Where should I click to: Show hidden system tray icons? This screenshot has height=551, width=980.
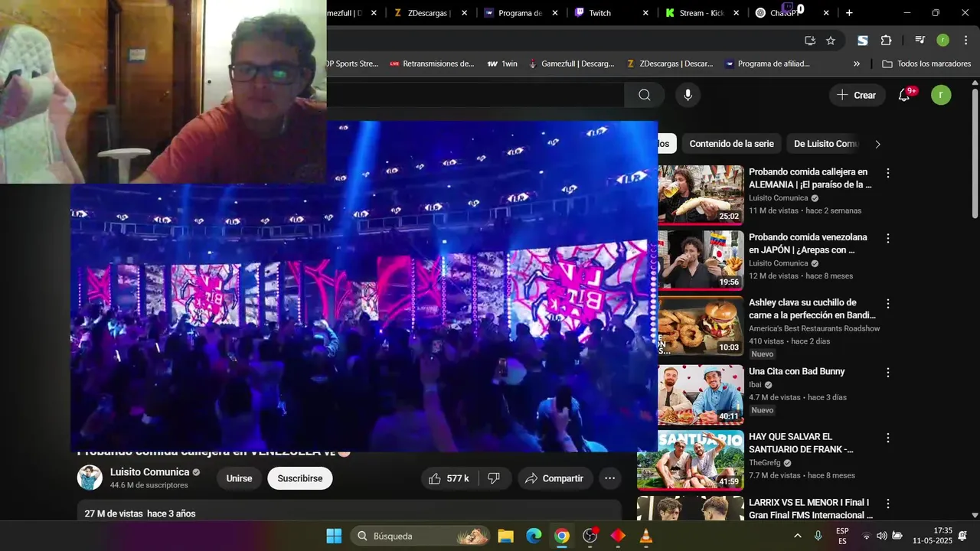pos(798,536)
